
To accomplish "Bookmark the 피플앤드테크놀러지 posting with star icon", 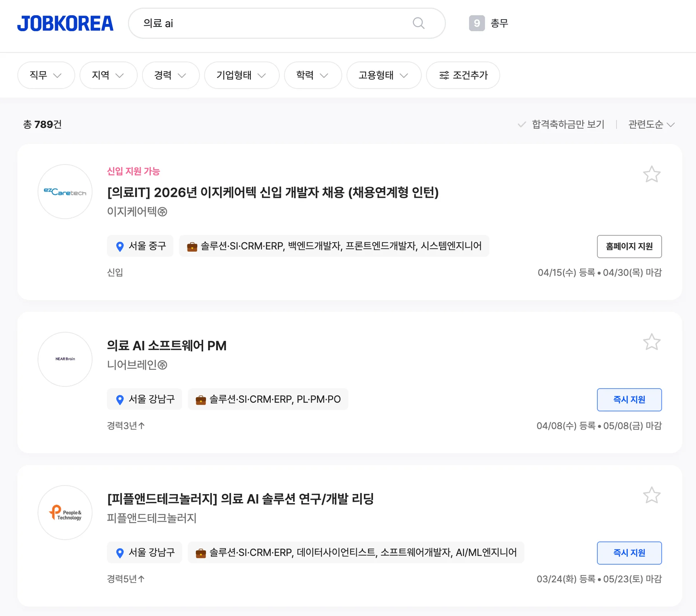I will [651, 495].
